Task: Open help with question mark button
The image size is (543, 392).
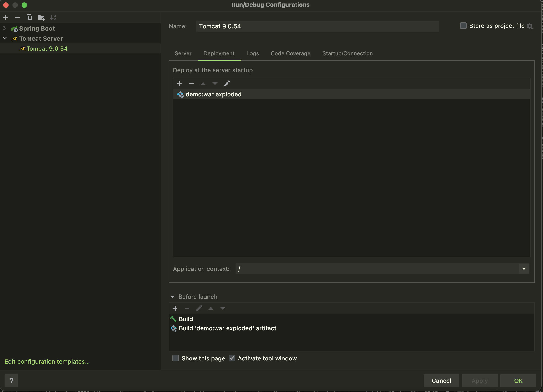Action: pyautogui.click(x=11, y=381)
